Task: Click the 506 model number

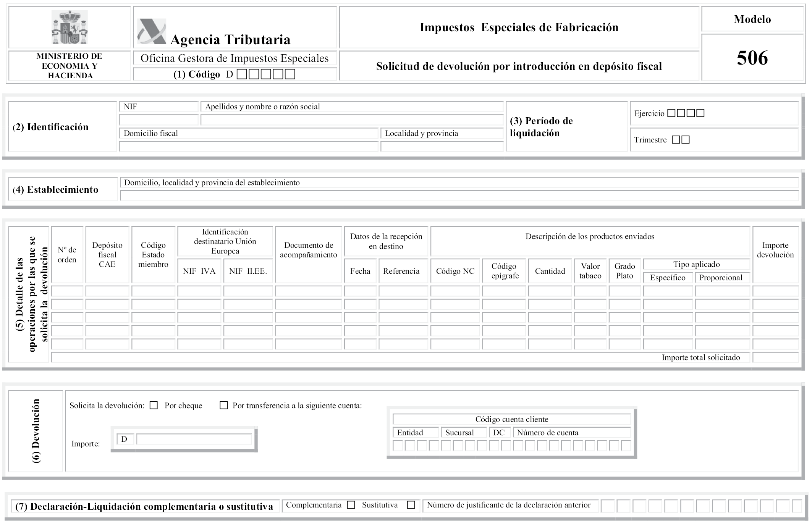Action: click(x=752, y=58)
